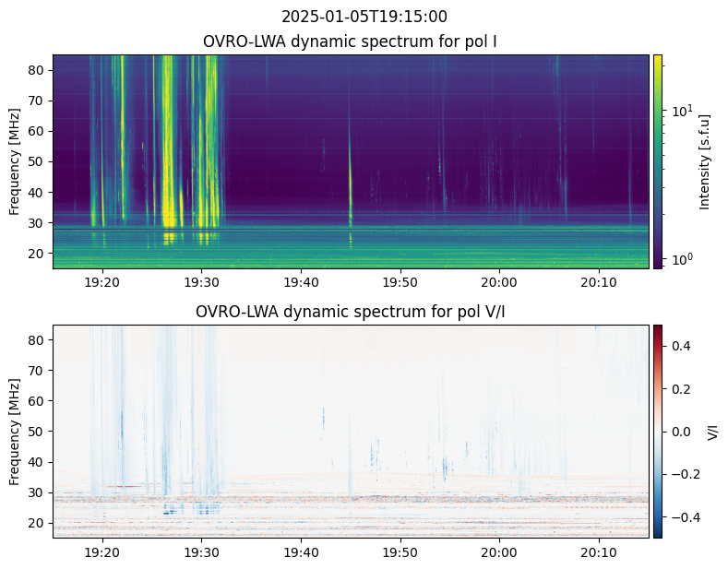Click the 19:30 time tick under top panel
Image resolution: width=728 pixels, height=569 pixels.
tap(201, 282)
